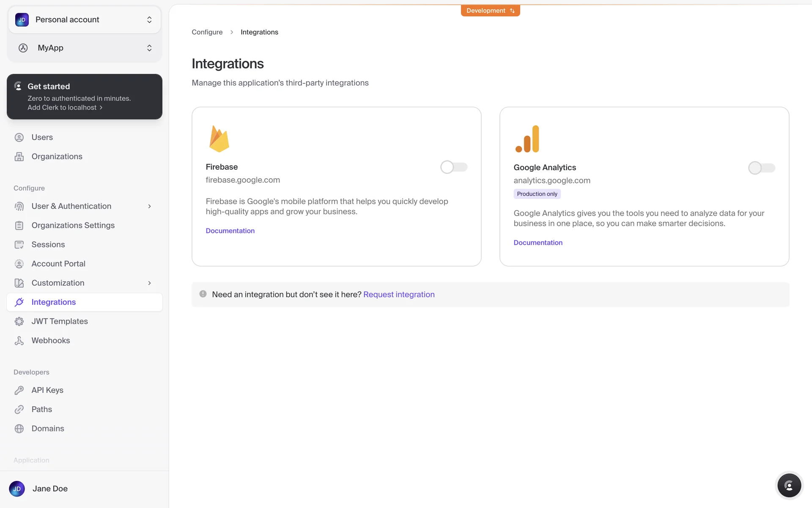The image size is (812, 508).
Task: Click the Sessions sidebar icon
Action: pos(19,245)
